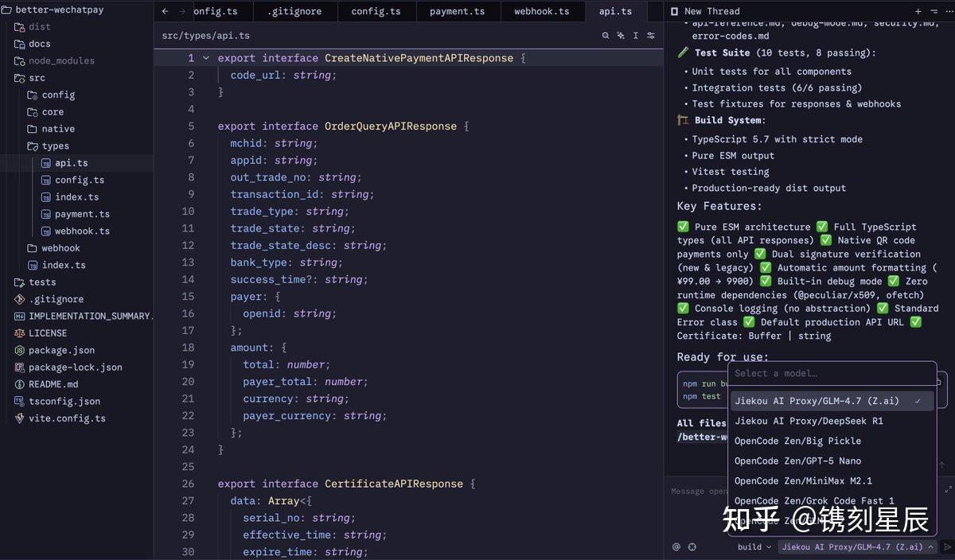Go forward using the right arrow in tab bar
The image size is (955, 560).
(182, 12)
